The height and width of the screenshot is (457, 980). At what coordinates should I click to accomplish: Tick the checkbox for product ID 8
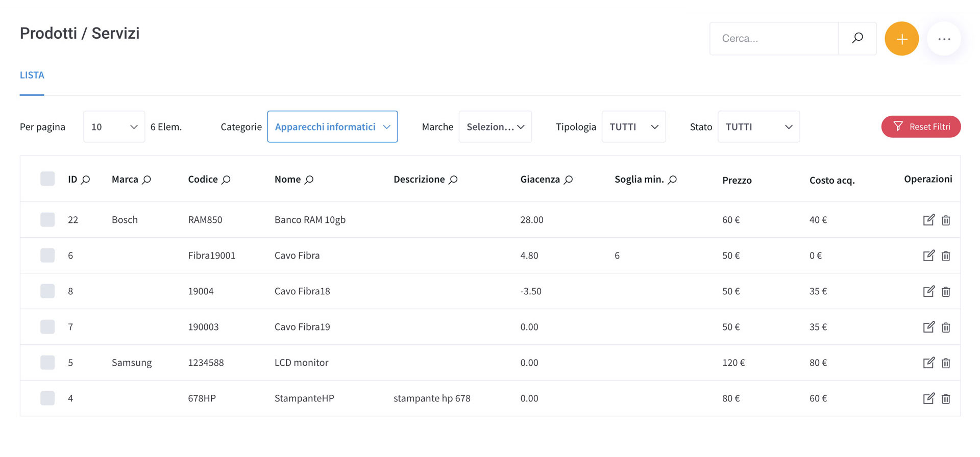point(47,291)
